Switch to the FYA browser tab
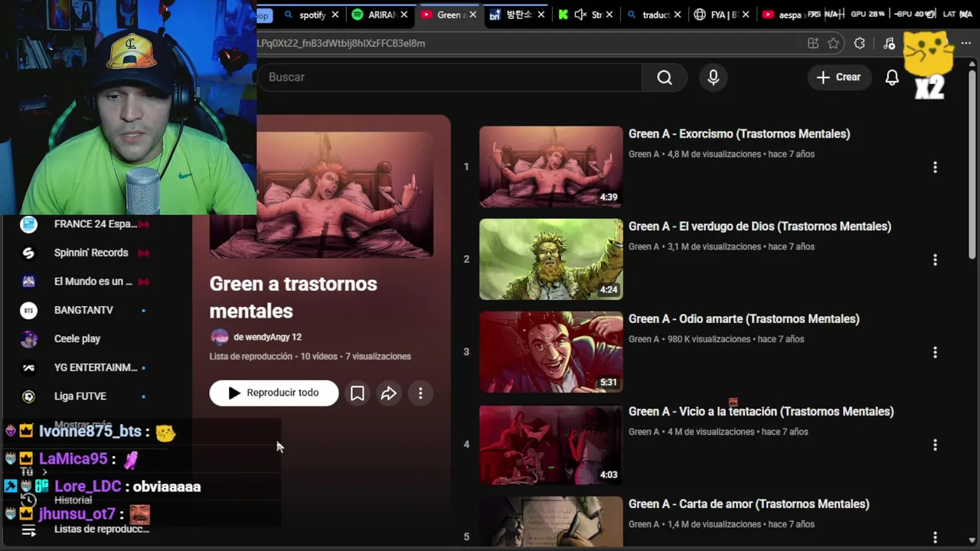 coord(723,15)
